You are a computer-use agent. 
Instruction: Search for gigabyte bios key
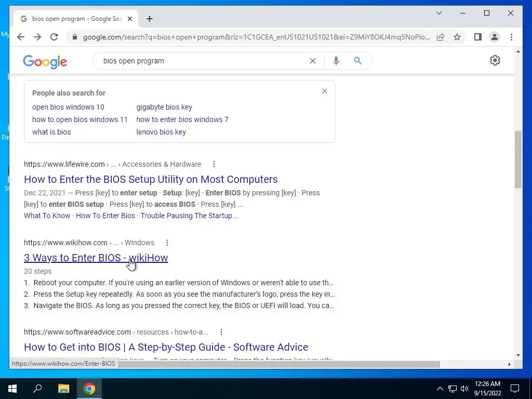(x=164, y=107)
